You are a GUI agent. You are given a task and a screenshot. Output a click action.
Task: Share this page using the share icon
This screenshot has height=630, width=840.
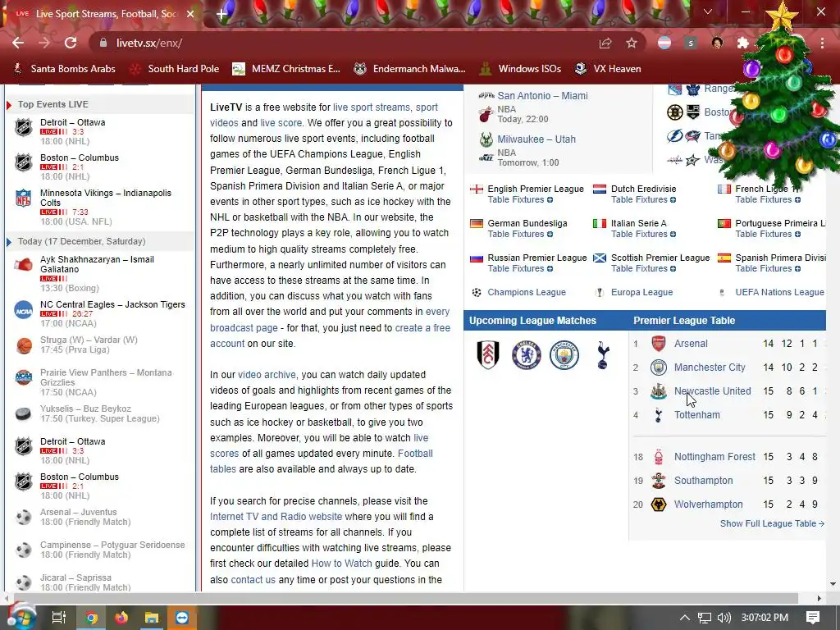(605, 43)
